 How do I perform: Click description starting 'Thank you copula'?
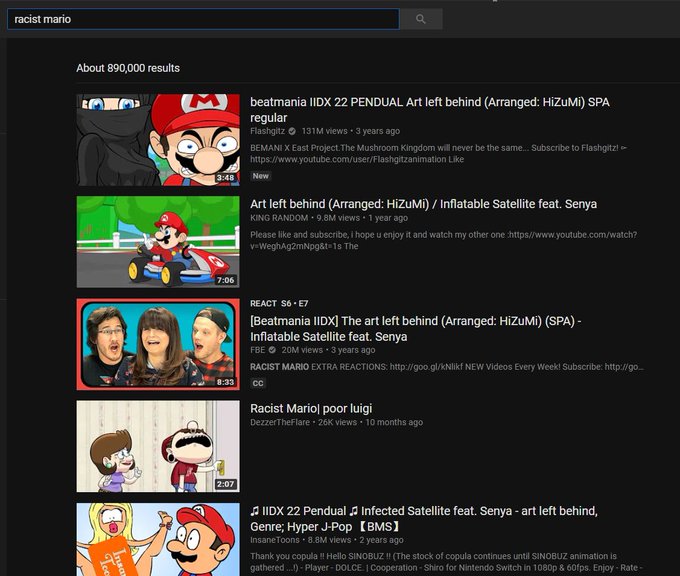446,562
